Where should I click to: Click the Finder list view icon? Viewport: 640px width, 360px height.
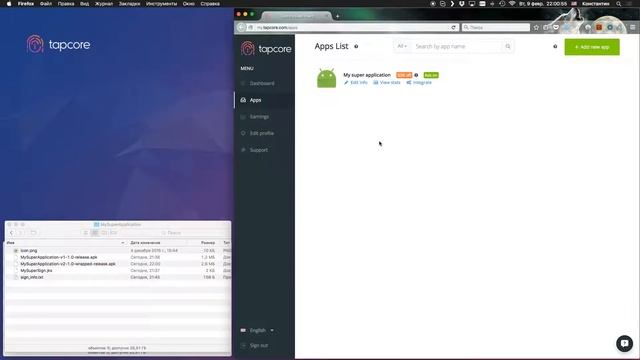(x=94, y=233)
